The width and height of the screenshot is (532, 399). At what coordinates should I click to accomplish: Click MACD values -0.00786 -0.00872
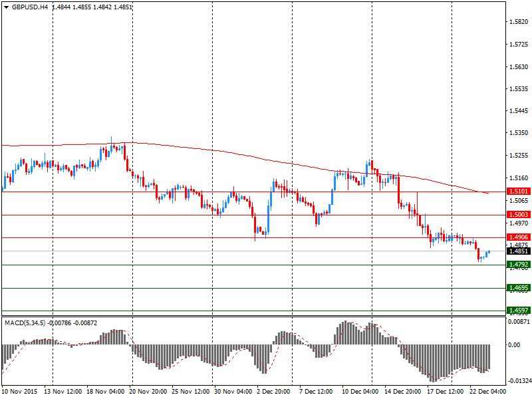[73, 323]
